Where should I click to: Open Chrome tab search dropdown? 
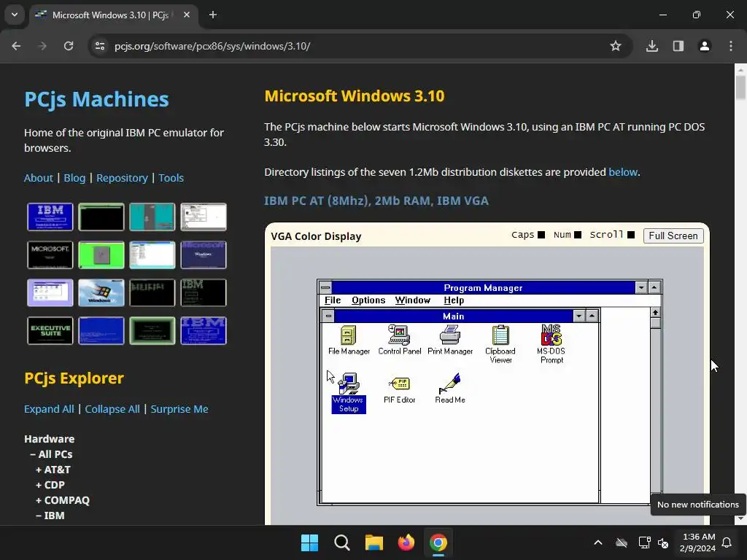(15, 15)
